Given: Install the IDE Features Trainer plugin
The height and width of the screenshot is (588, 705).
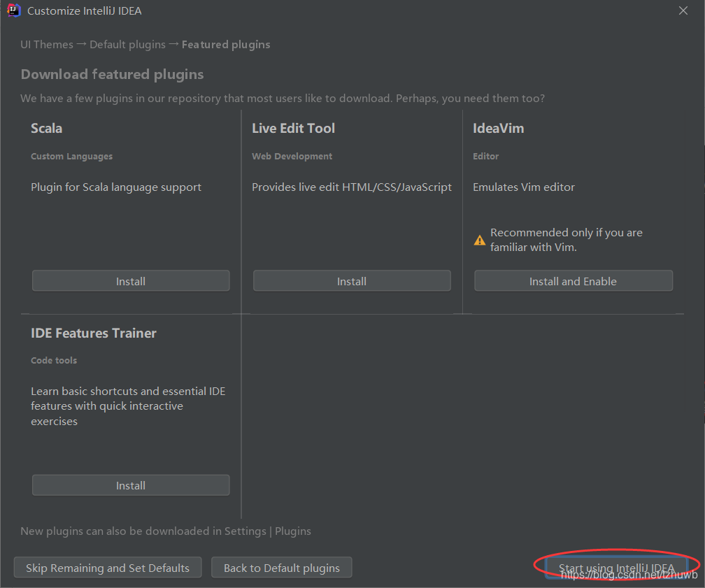Looking at the screenshot, I should pos(131,485).
